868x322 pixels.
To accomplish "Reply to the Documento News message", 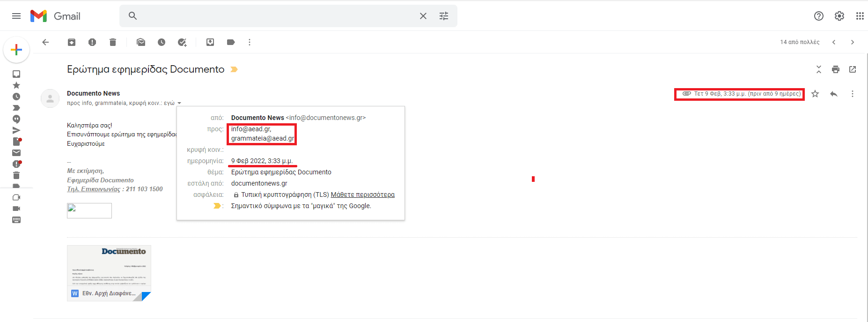I will pos(834,94).
